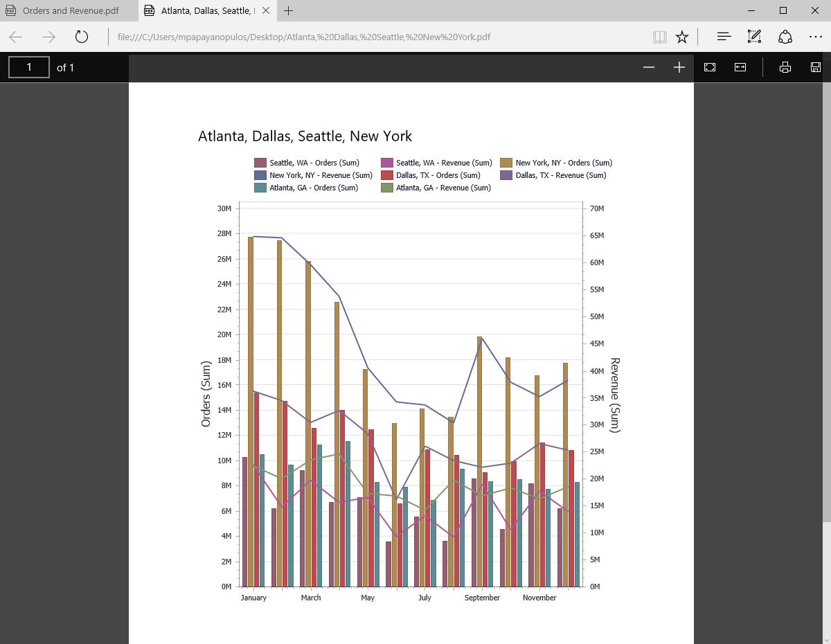Viewport: 831px width, 644px height.
Task: Open the Hub three-line icon
Action: point(724,37)
